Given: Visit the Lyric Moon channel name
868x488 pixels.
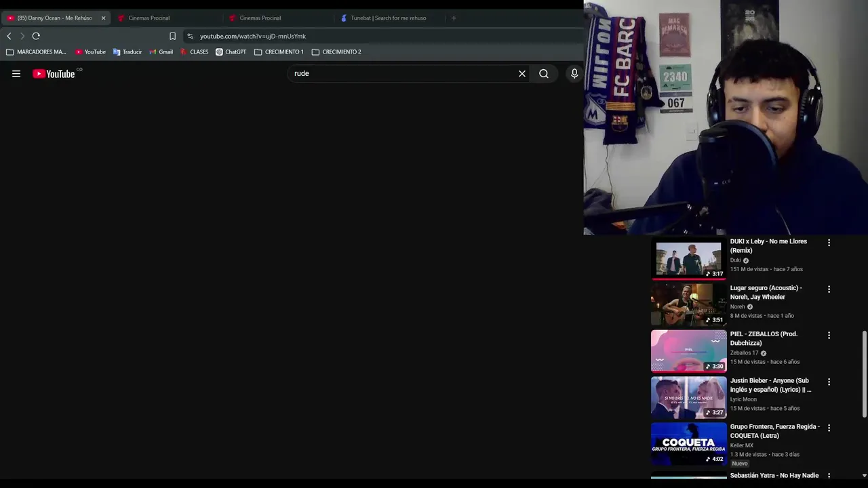Looking at the screenshot, I should tap(743, 399).
